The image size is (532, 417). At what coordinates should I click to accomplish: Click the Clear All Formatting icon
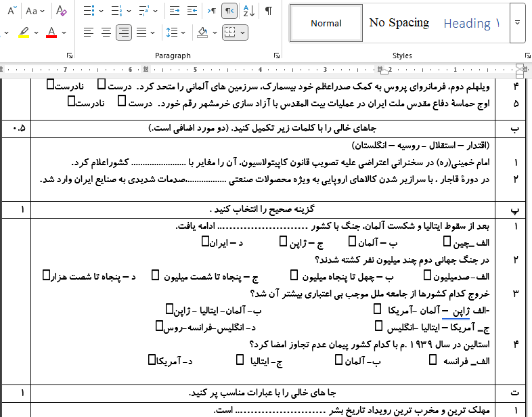(62, 11)
